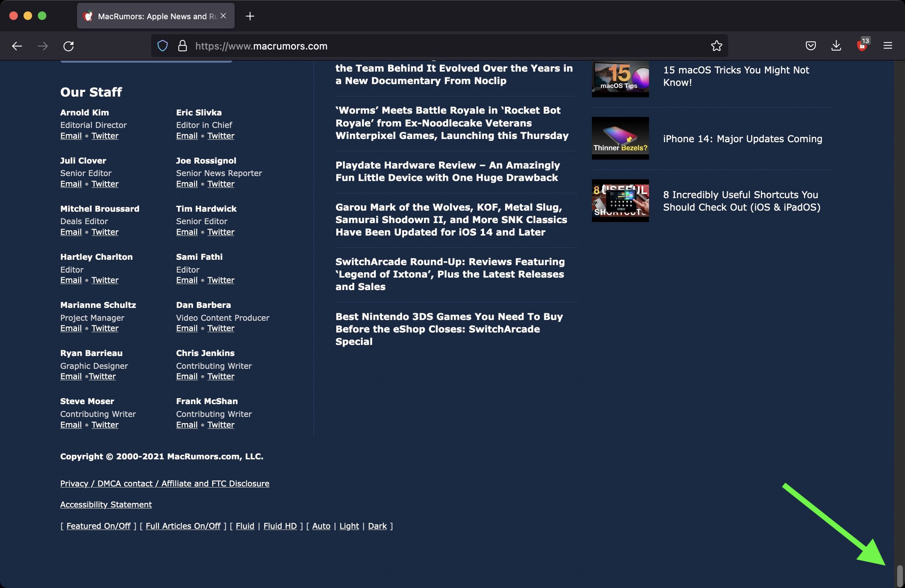Screen dimensions: 905x588
Task: Go back using browser back arrow
Action: 17,46
